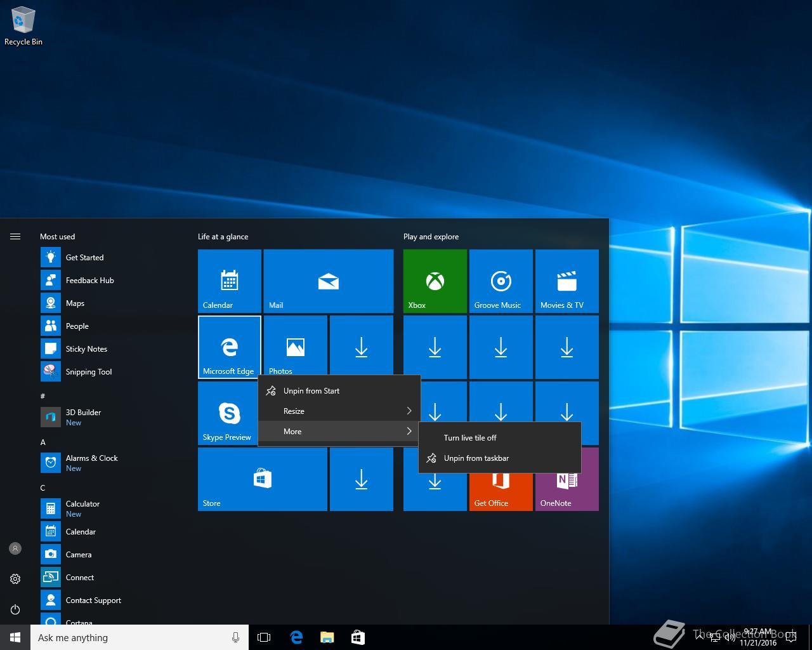This screenshot has width=812, height=650.
Task: Open the Get Office tile
Action: click(501, 491)
